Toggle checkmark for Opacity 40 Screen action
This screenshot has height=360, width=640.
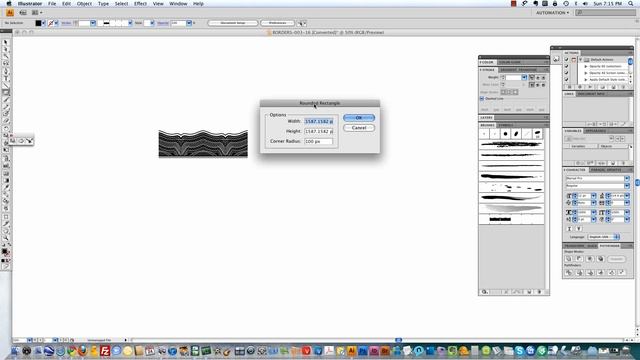[567, 73]
